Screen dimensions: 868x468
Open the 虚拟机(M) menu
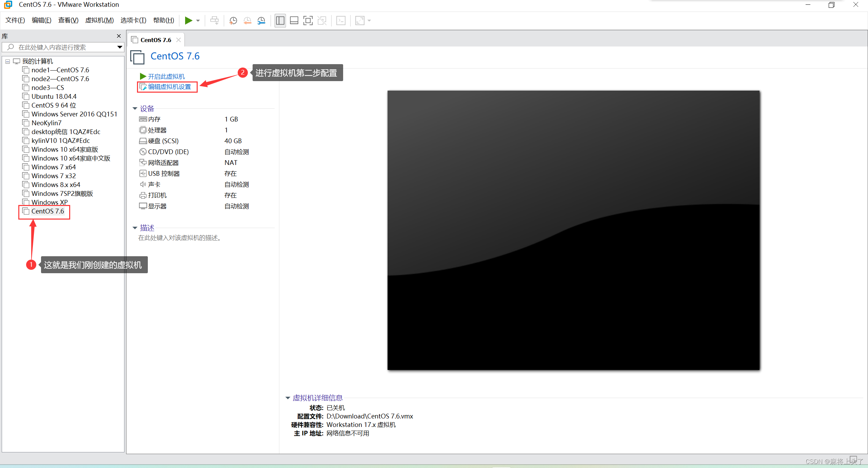pos(99,20)
